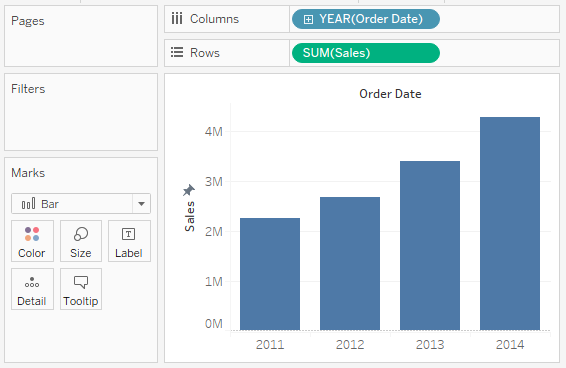Open the Tooltip marks card
Screen dimensions: 566x368
[81, 289]
